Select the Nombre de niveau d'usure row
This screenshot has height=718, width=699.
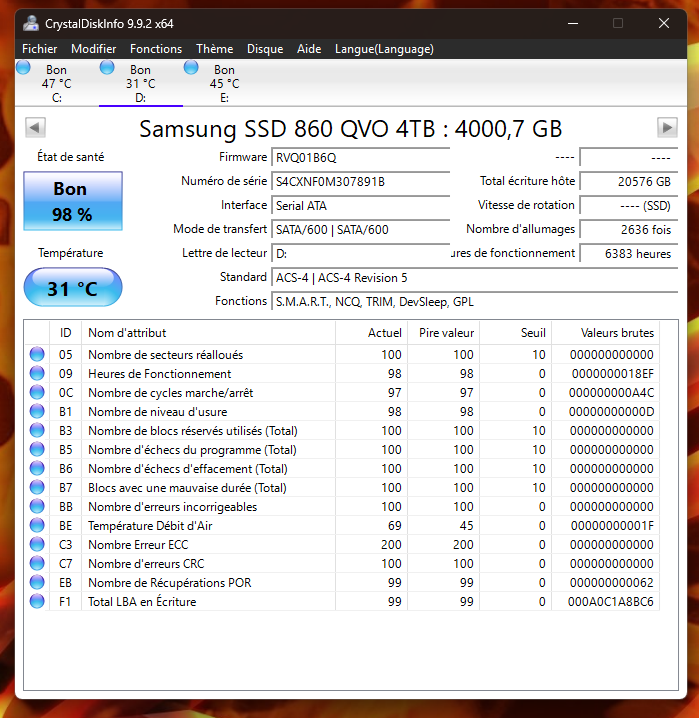click(x=342, y=411)
